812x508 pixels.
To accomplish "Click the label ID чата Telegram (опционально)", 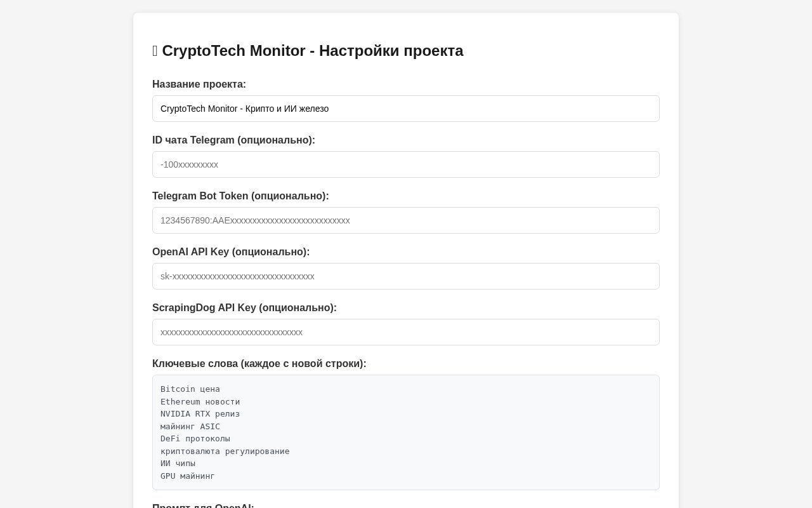I will pos(233,140).
